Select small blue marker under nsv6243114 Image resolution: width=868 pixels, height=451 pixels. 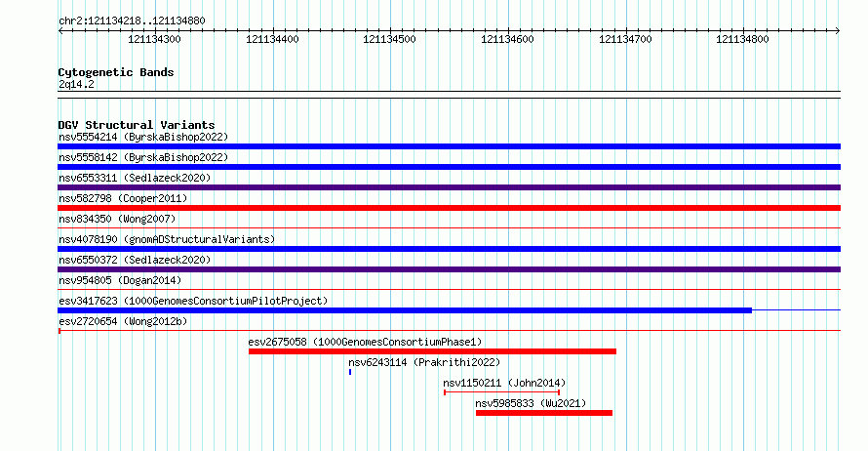click(350, 372)
